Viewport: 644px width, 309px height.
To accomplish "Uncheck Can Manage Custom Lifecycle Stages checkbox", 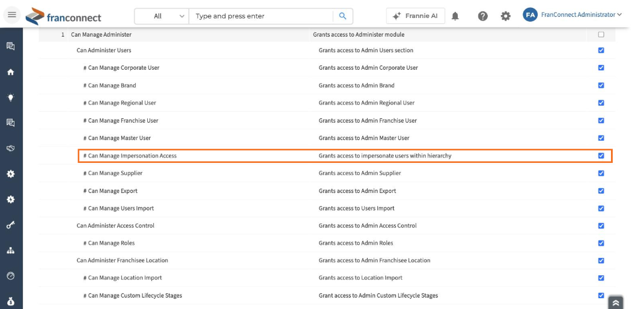I will (x=601, y=295).
